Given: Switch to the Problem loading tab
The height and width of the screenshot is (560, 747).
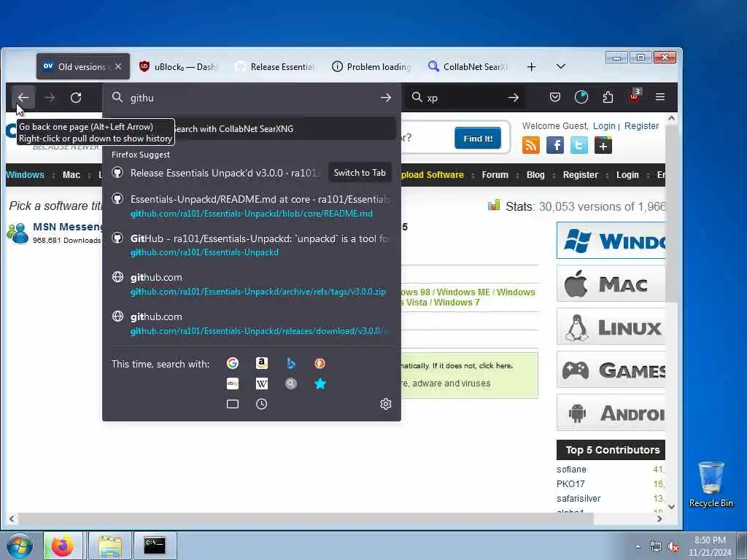Looking at the screenshot, I should pyautogui.click(x=371, y=66).
